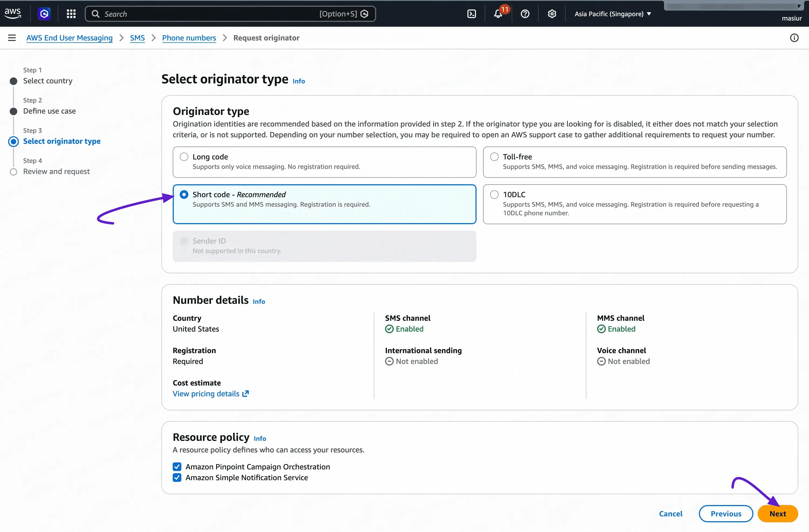Image resolution: width=809 pixels, height=532 pixels.
Task: Go to Step 1 Select country
Action: click(47, 81)
